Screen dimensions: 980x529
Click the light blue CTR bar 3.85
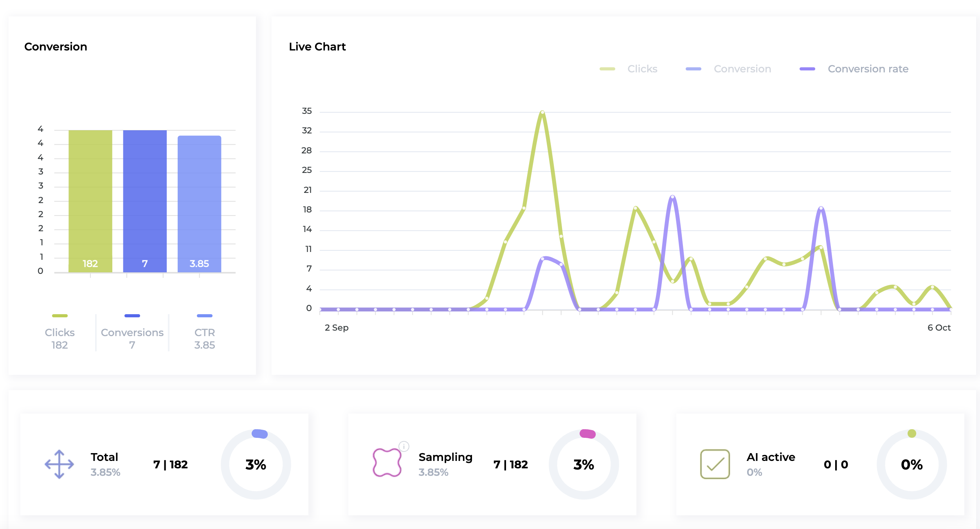(199, 203)
